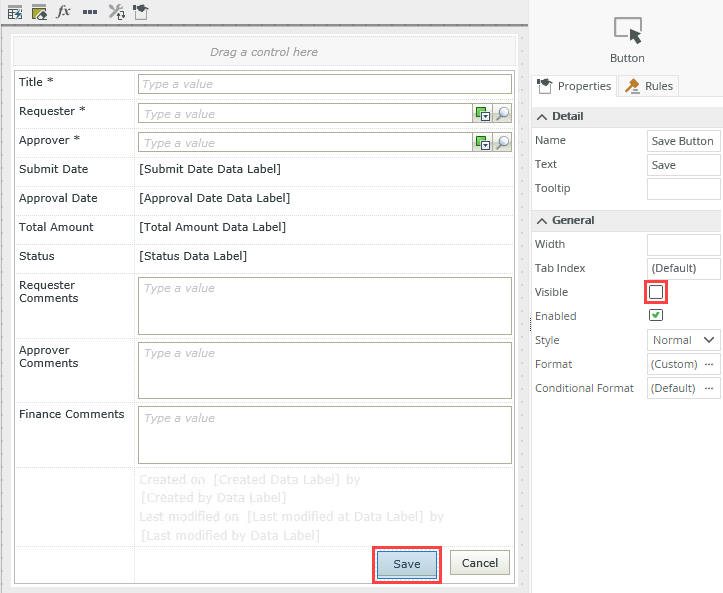The image size is (723, 593).
Task: Select the Save button on the form
Action: 407,564
